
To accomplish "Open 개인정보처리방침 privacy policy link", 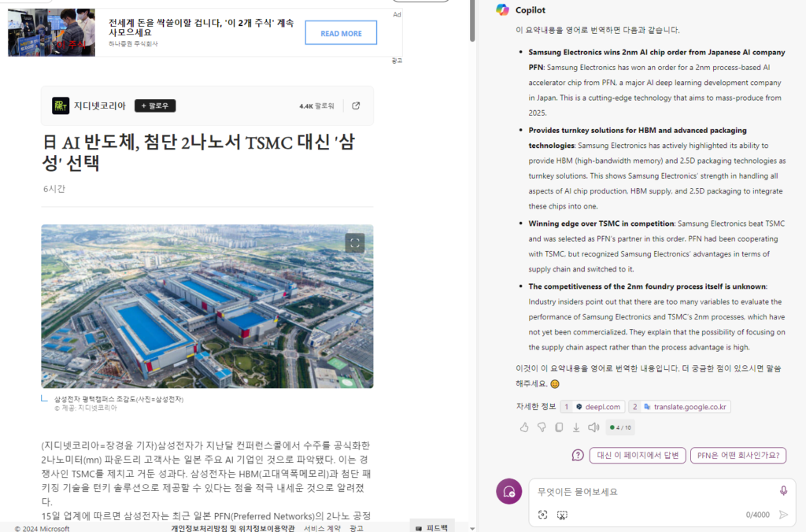I will 232,528.
